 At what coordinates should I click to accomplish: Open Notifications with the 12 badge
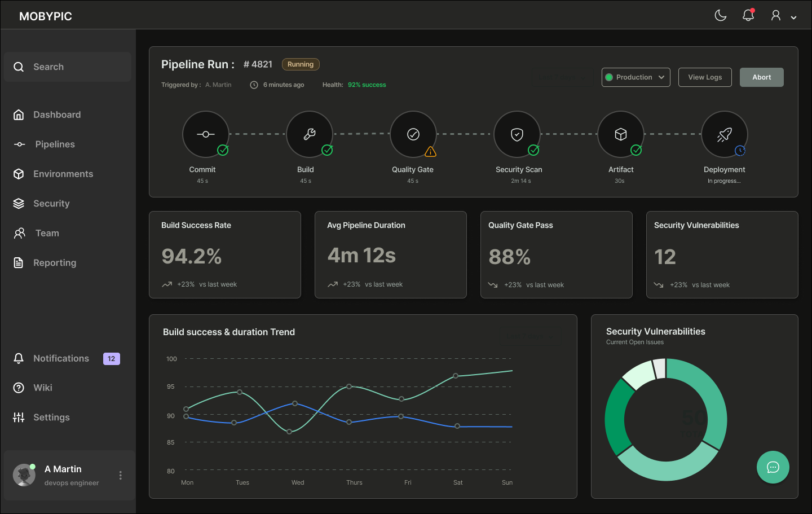(x=61, y=358)
